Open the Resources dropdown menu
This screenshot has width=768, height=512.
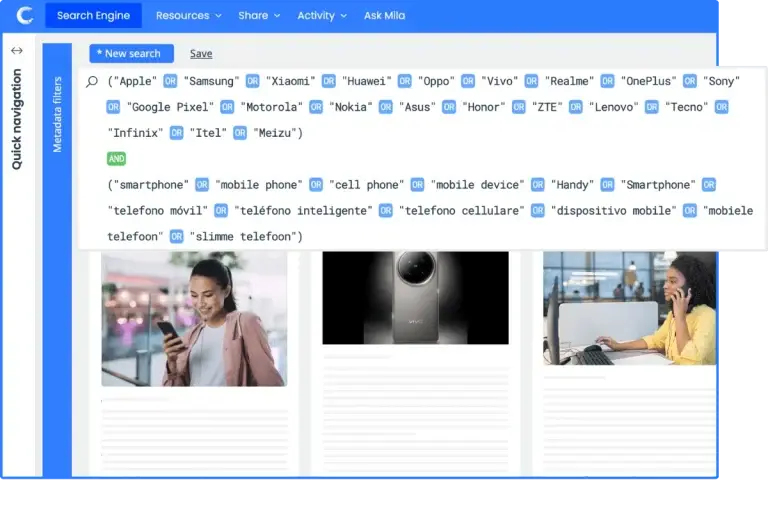pyautogui.click(x=188, y=16)
